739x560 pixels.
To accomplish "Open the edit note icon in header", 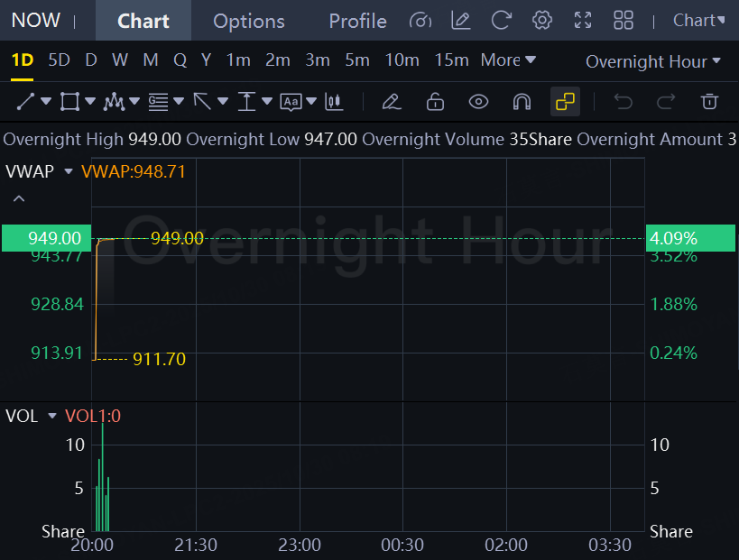I will coord(461,21).
